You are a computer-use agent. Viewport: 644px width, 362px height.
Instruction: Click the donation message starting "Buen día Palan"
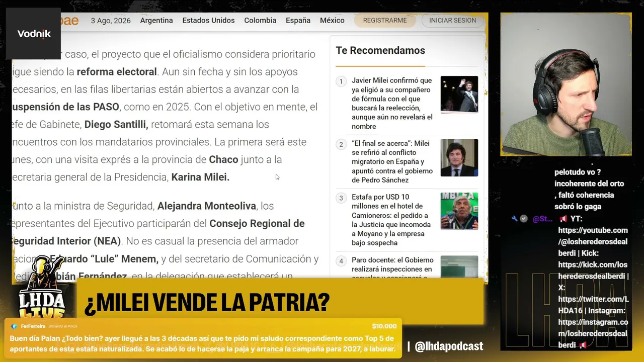tap(202, 343)
